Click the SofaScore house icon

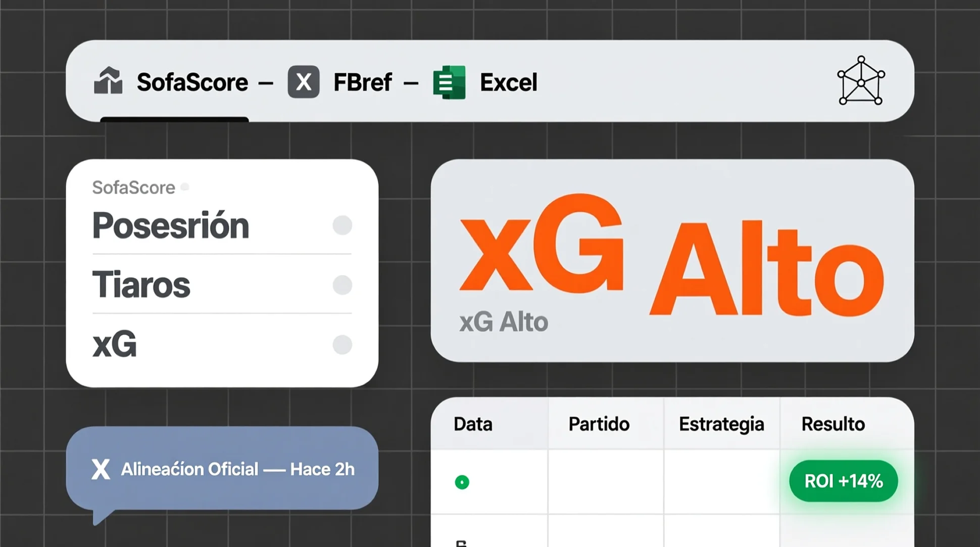pyautogui.click(x=109, y=81)
